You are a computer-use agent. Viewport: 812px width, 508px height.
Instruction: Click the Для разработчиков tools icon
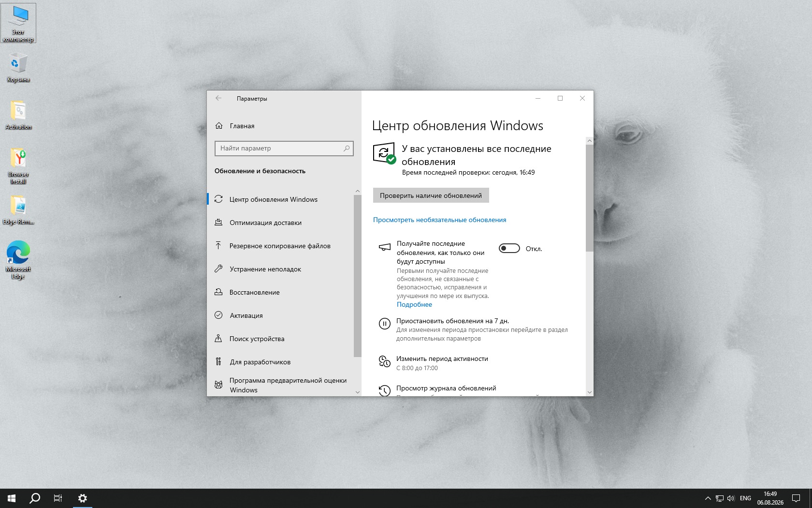click(x=218, y=362)
